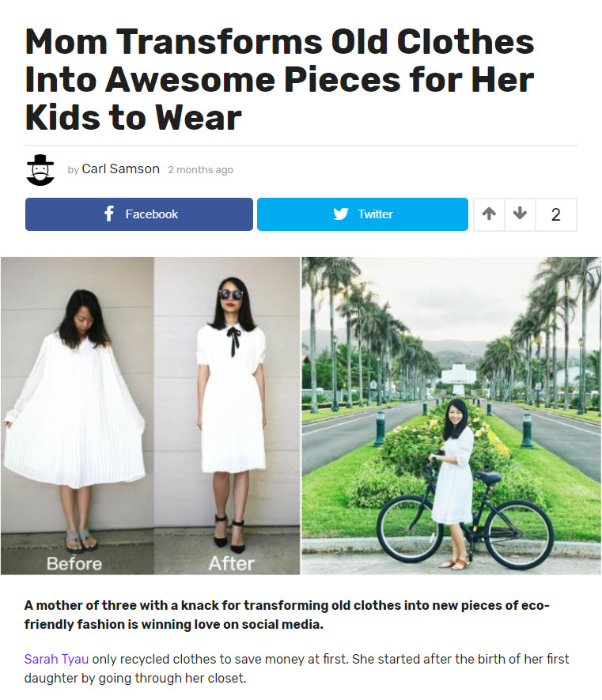Click the vote count showing 2
This screenshot has height=700, width=602.
coord(555,214)
